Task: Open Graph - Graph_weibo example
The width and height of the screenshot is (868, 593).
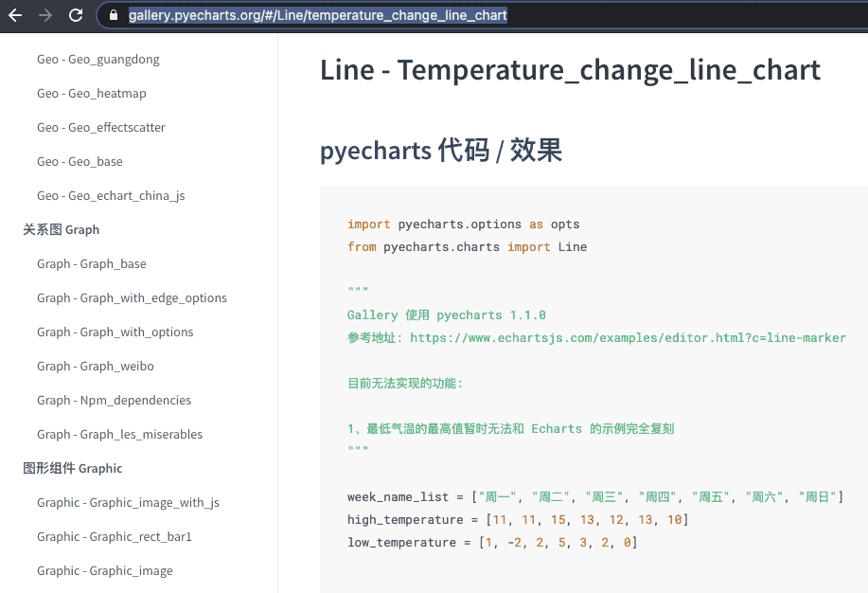Action: point(96,367)
